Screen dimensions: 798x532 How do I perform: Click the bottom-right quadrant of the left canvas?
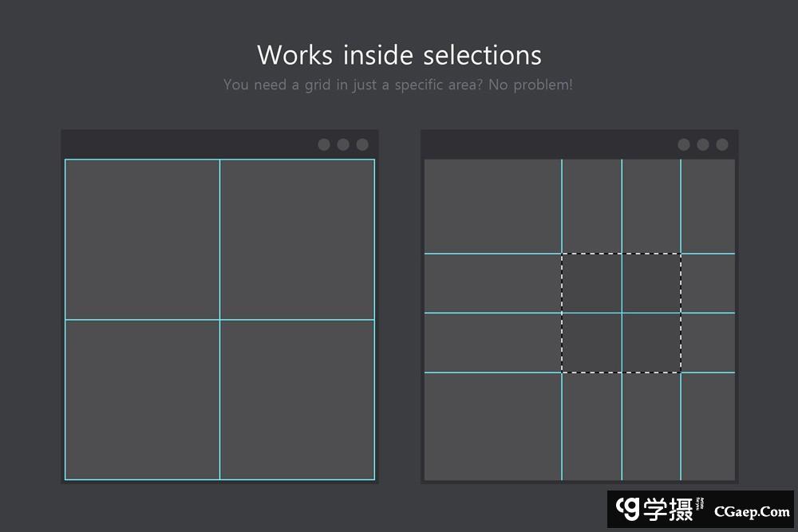[297, 399]
